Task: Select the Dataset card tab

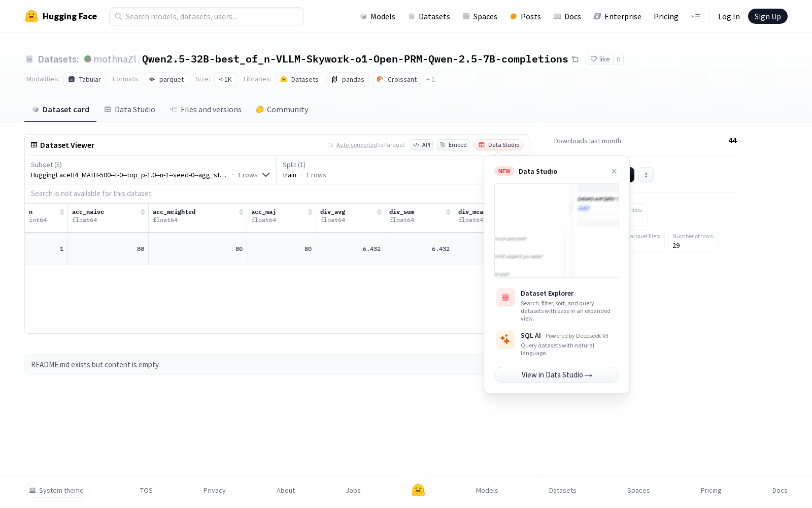Action: (60, 109)
